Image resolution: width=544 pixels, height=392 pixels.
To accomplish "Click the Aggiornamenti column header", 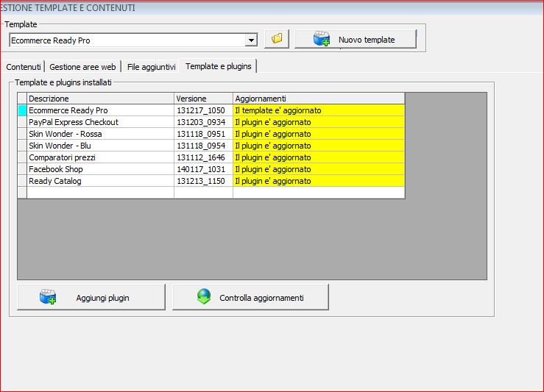I will (x=319, y=99).
